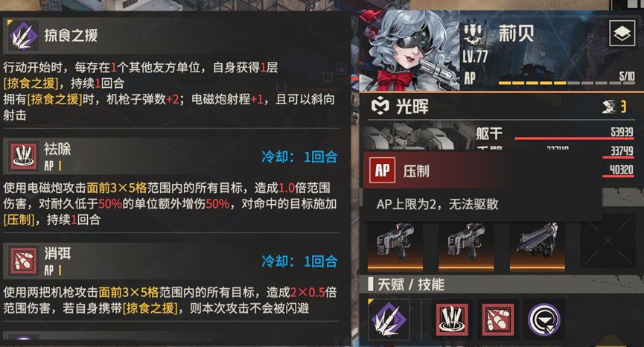
Task: Select the red electromagnetic cannon skill icon under 天赋/技能
Action: (x=452, y=319)
